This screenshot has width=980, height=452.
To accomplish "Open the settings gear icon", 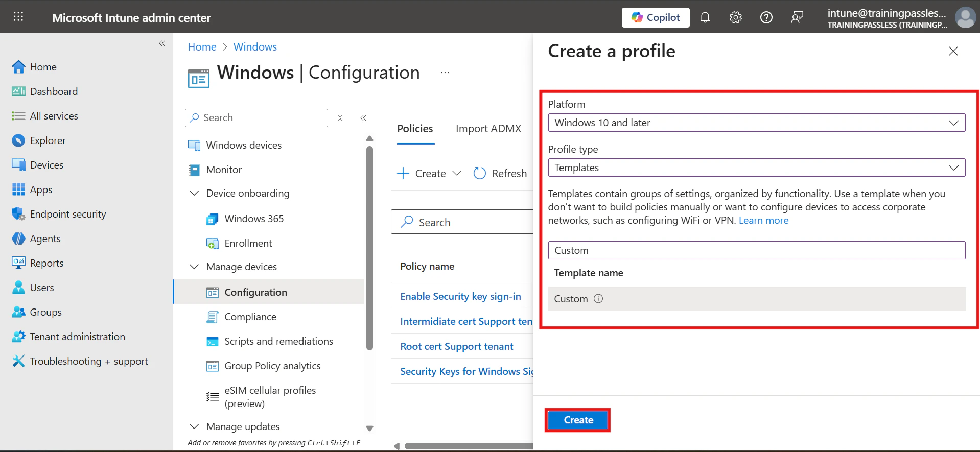I will point(736,17).
